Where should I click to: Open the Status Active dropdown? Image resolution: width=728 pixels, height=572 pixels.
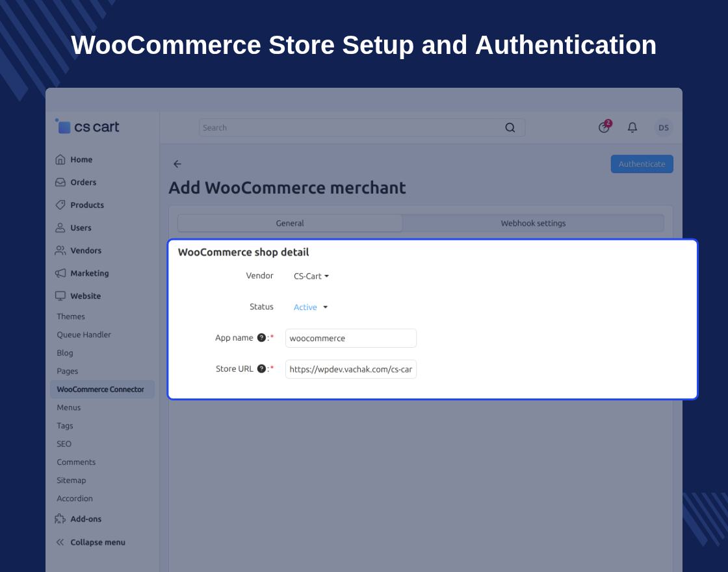[311, 307]
